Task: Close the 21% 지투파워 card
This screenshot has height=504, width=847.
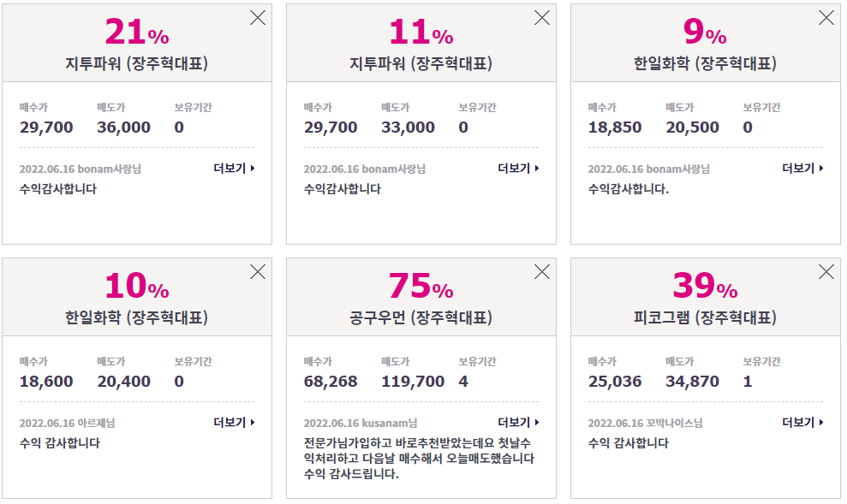Action: click(258, 18)
